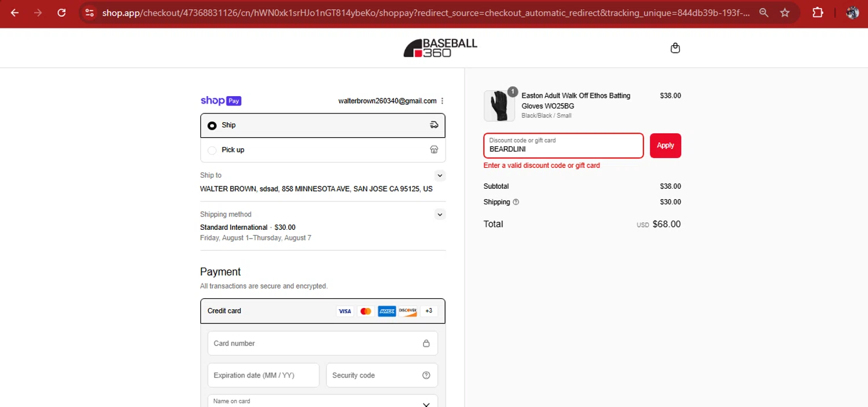The width and height of the screenshot is (868, 407).
Task: Click the Total $68.00 amount
Action: [667, 224]
